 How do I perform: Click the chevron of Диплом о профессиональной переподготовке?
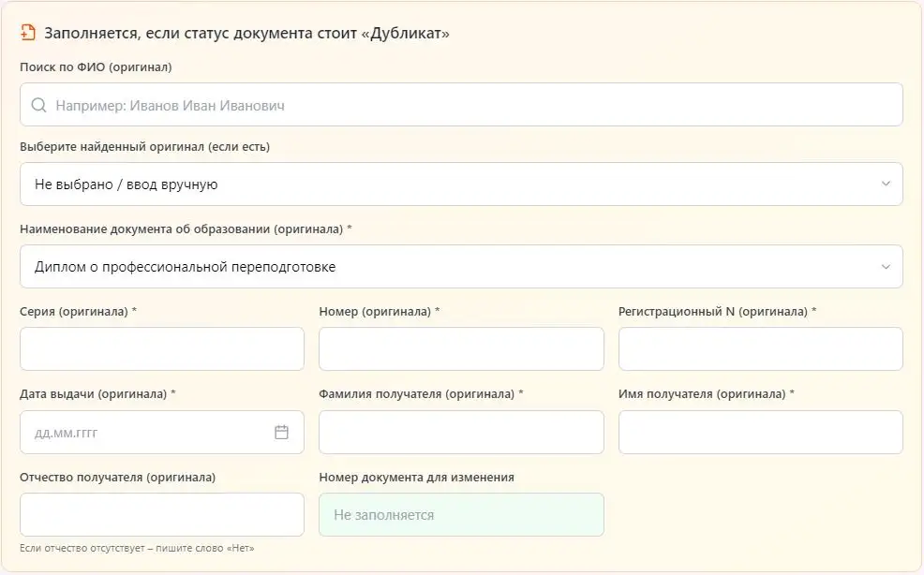pos(886,267)
